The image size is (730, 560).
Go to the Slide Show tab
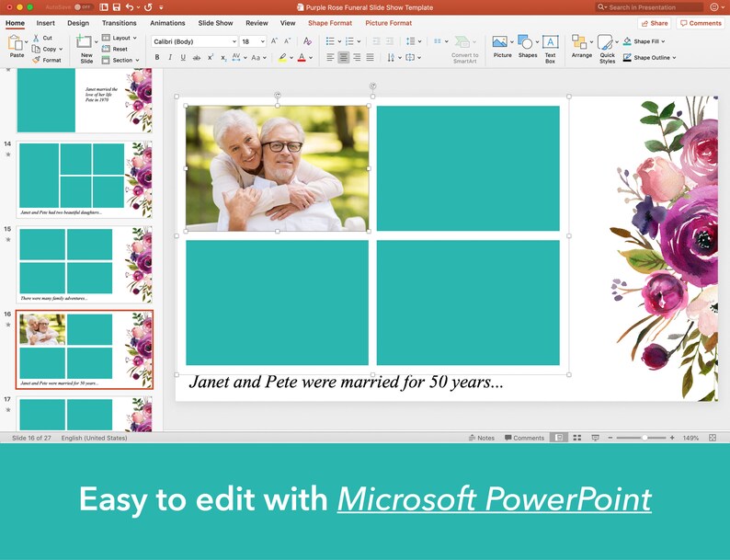215,23
